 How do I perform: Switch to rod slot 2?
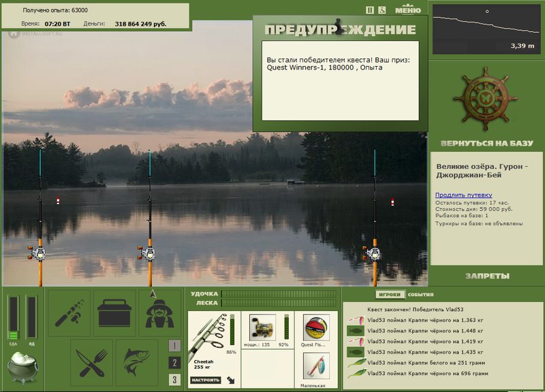click(174, 363)
